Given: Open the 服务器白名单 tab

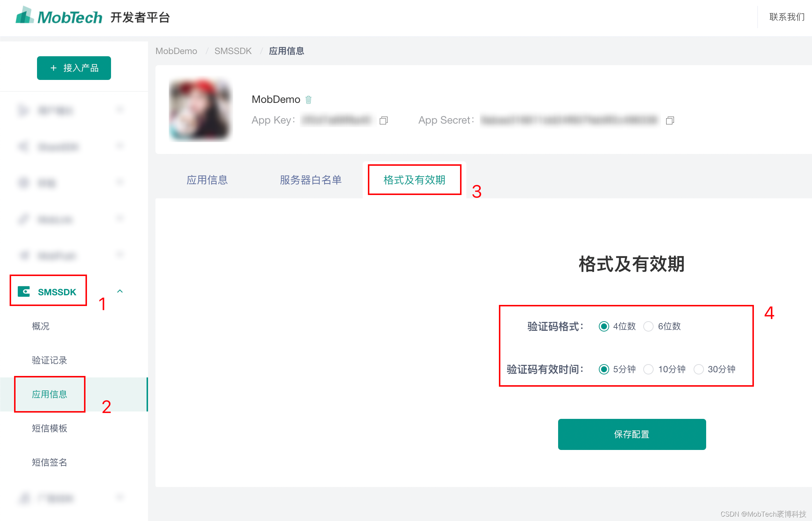Looking at the screenshot, I should 311,180.
